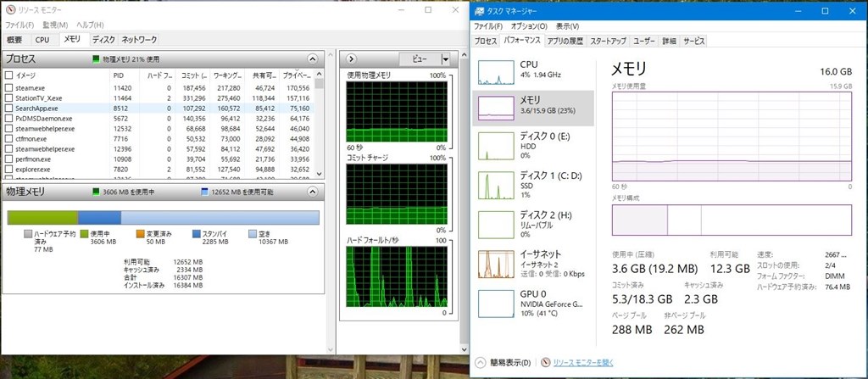Collapse the プロセス section chevron

pos(312,59)
